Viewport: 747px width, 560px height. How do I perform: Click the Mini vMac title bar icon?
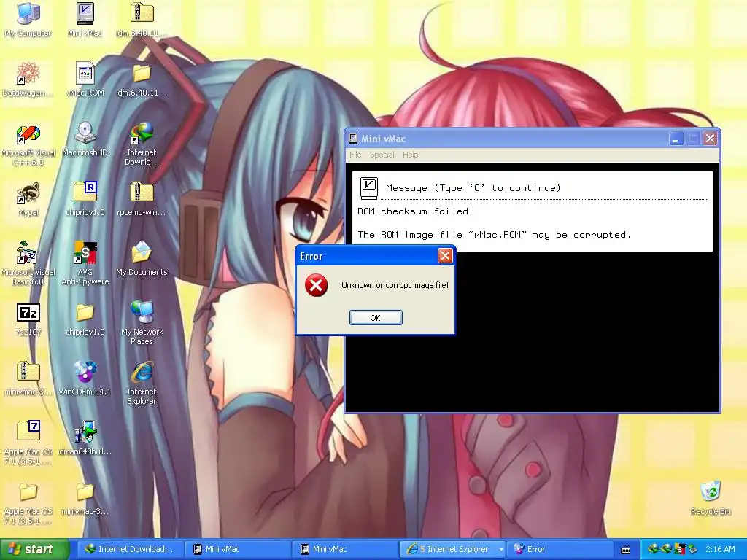tap(353, 139)
